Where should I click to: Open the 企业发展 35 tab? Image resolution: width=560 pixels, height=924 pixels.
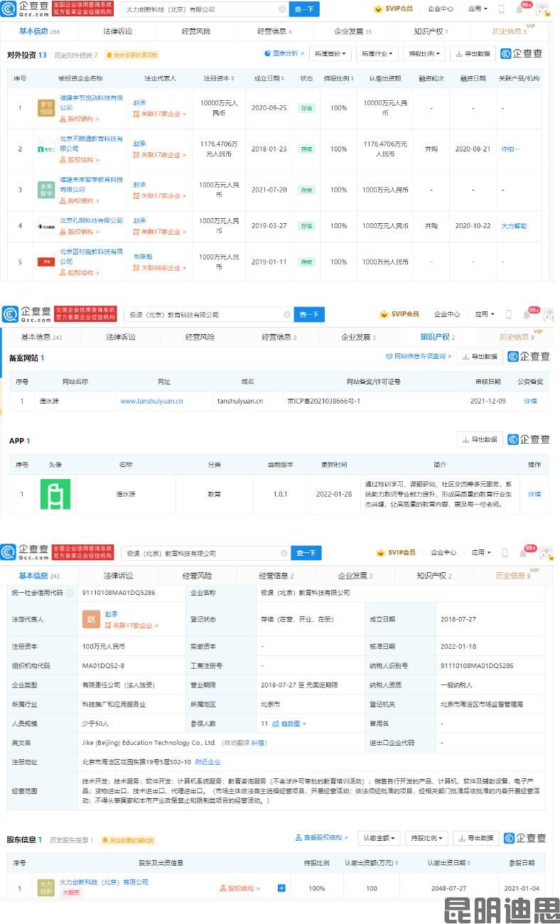pos(352,31)
